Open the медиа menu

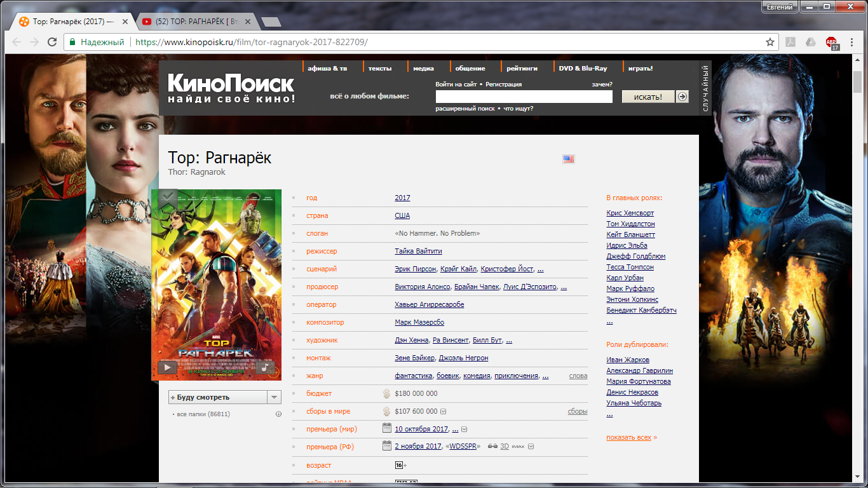point(423,68)
